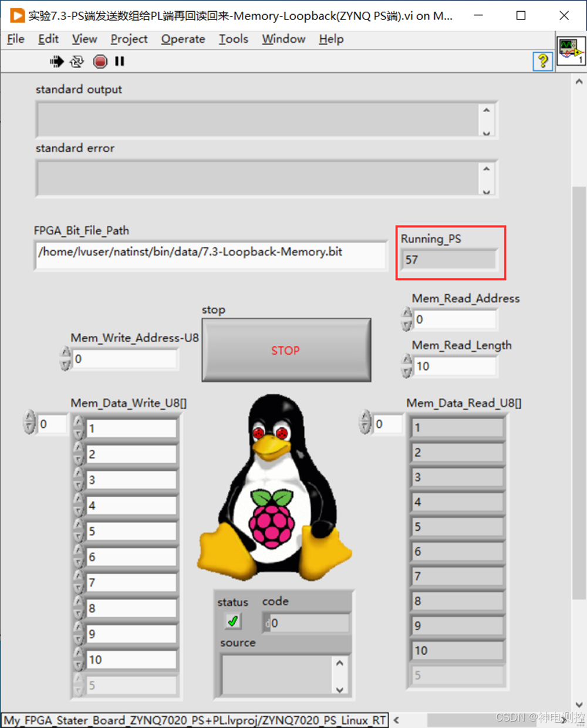587x728 pixels.
Task: Click the error code field
Action: coord(306,623)
